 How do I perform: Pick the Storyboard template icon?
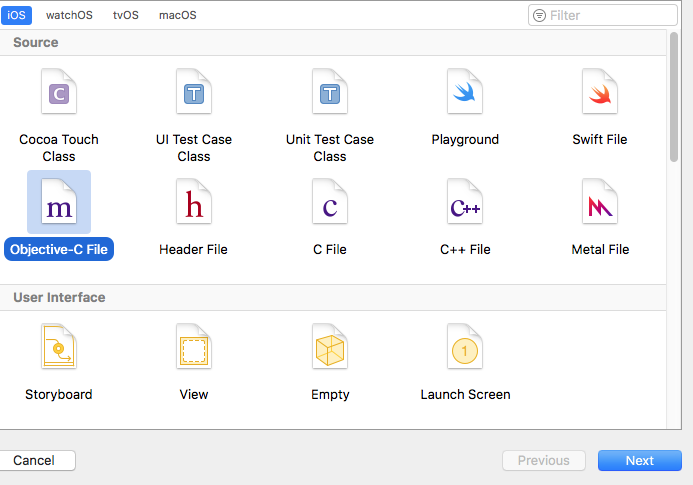(58, 349)
